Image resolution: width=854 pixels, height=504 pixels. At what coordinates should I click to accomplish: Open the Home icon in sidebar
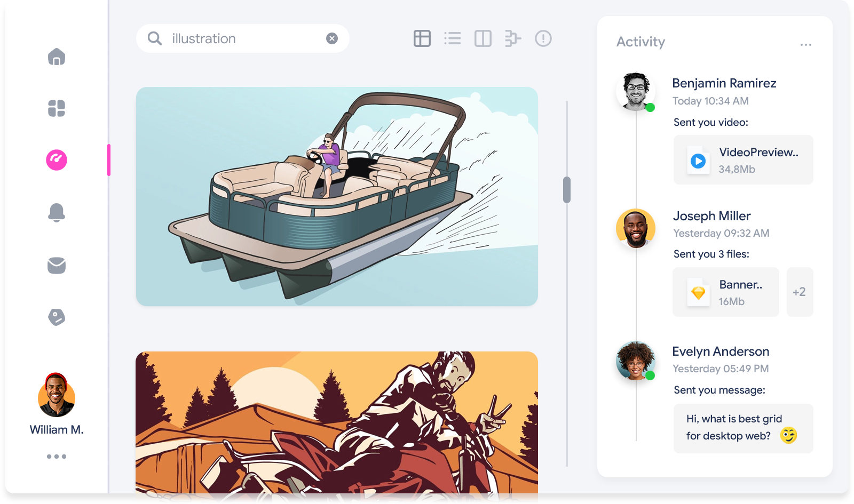point(57,57)
